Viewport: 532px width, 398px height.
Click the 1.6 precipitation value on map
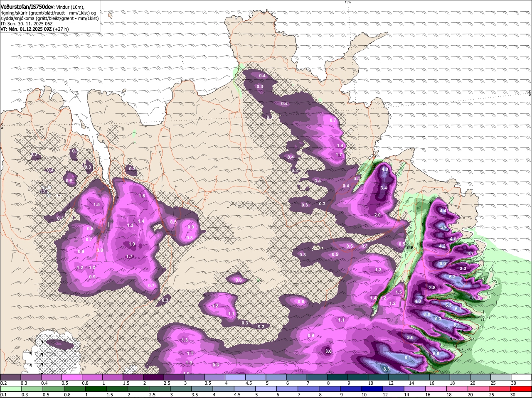(x=142, y=196)
